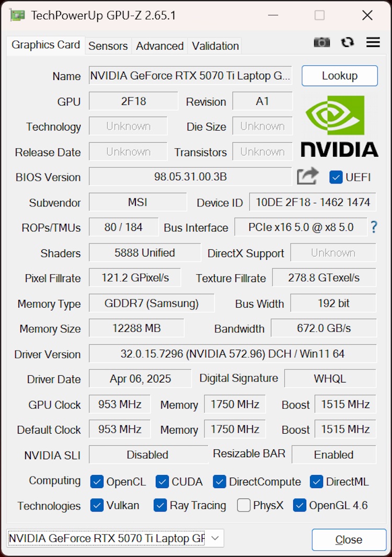Toggle the UEFI checkbox
This screenshot has width=392, height=557.
[x=336, y=177]
